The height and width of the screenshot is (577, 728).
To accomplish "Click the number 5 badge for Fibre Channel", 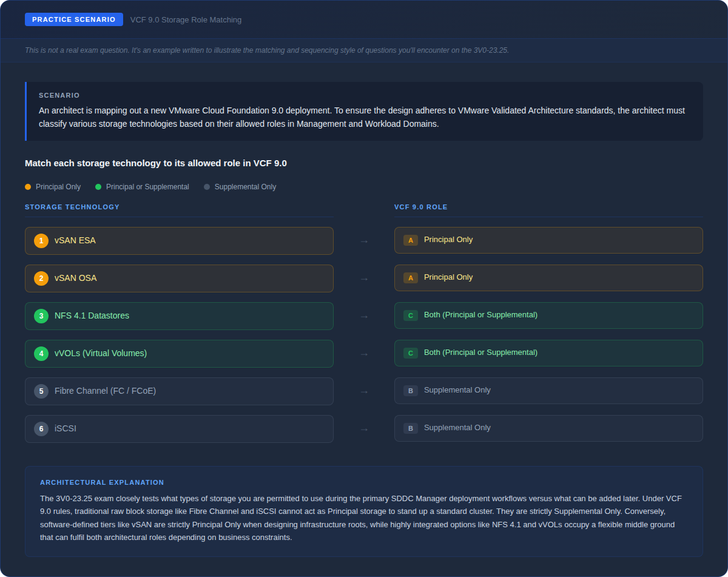I will tap(41, 391).
